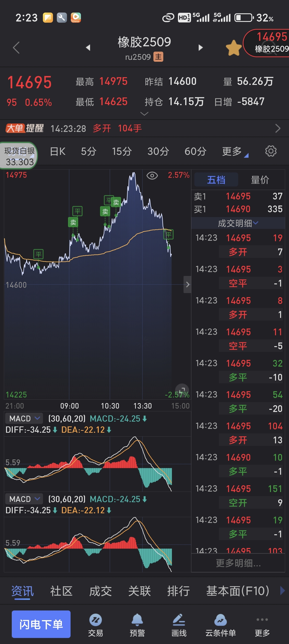Open the 云条件单 cloud order icon

[x=221, y=625]
